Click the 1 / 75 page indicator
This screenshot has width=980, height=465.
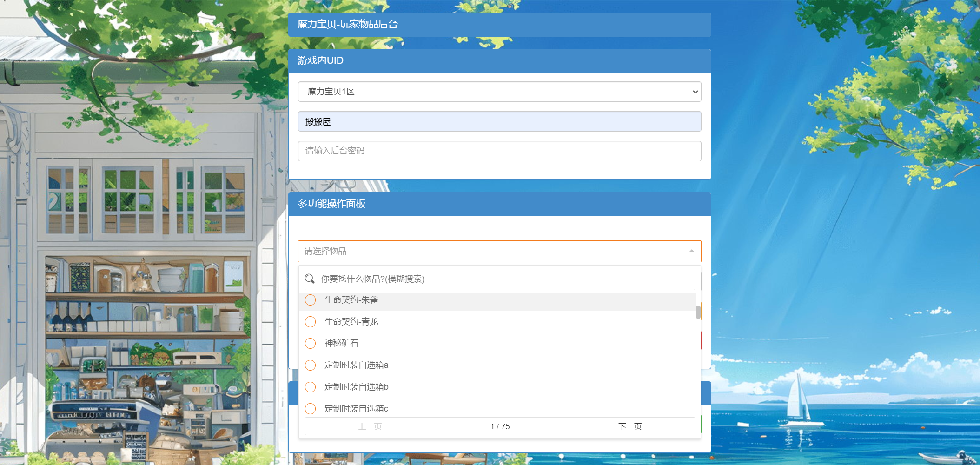point(500,426)
